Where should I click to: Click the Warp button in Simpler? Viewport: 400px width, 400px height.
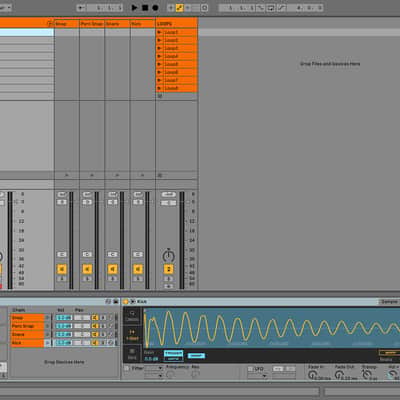coord(389,353)
